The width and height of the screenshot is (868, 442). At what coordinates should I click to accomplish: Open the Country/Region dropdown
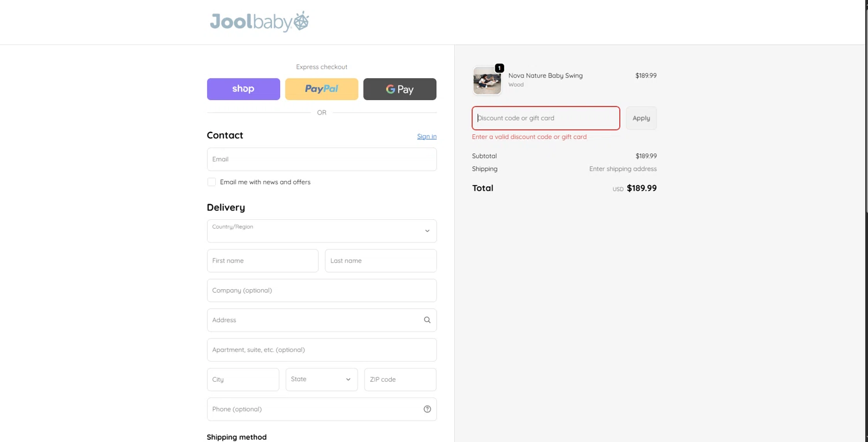point(322,231)
